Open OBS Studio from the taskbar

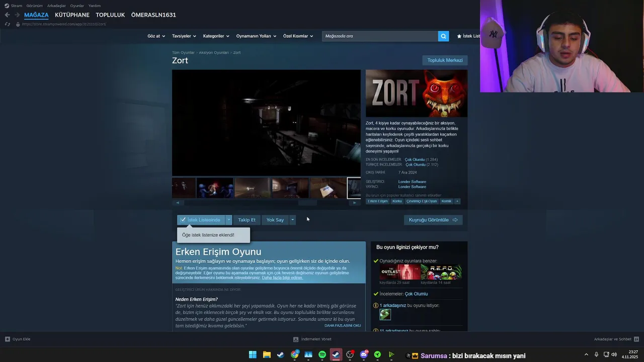point(350,355)
